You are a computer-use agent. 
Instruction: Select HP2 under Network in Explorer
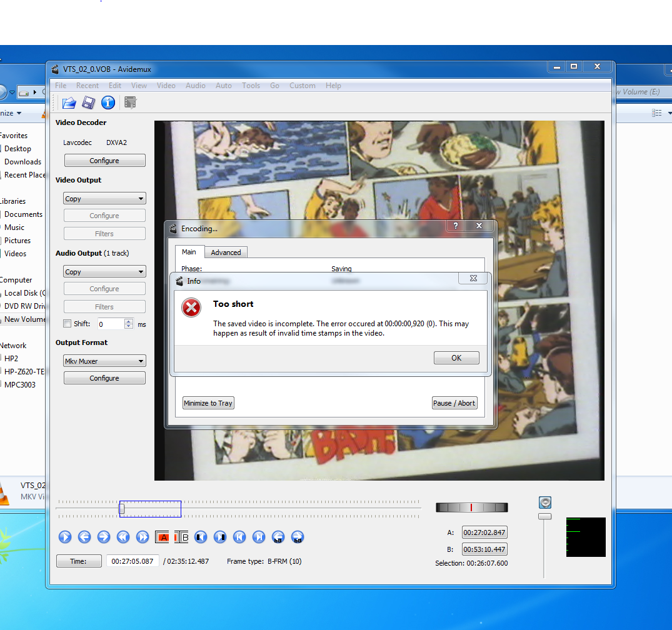point(11,359)
